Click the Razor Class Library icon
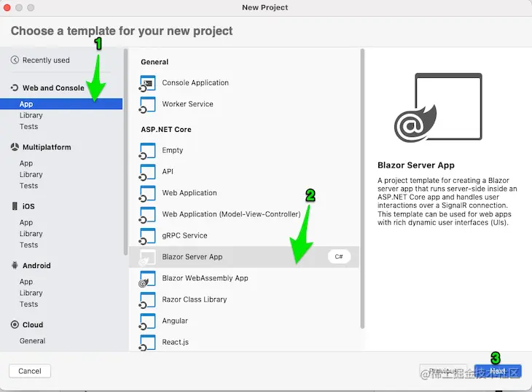Image resolution: width=532 pixels, height=392 pixels. click(x=148, y=300)
